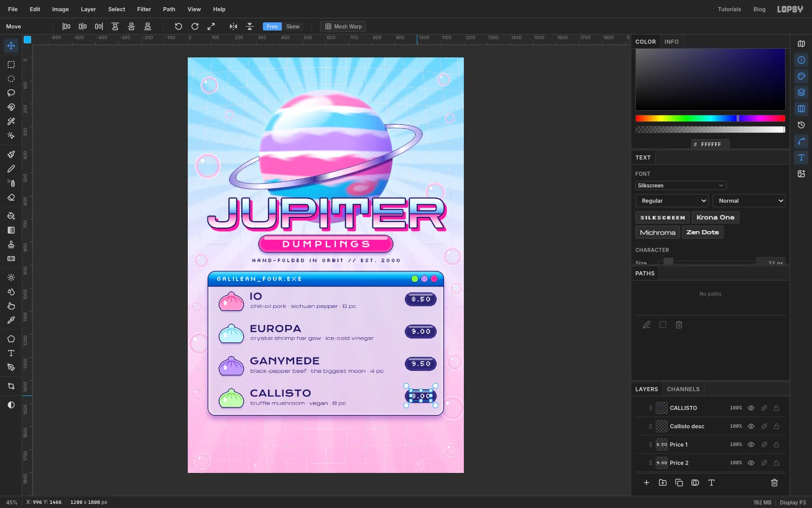Select the Magic Wand tool
The image size is (812, 508).
(11, 121)
